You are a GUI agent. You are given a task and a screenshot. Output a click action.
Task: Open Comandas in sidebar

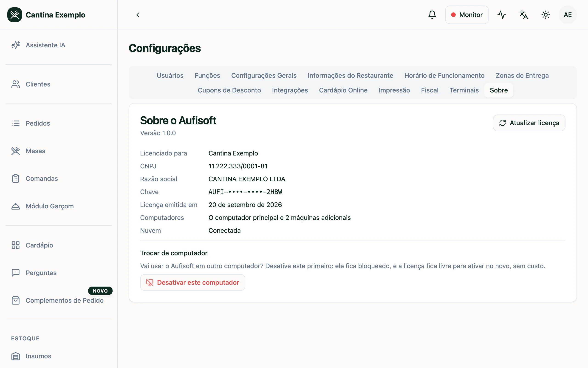(59, 178)
